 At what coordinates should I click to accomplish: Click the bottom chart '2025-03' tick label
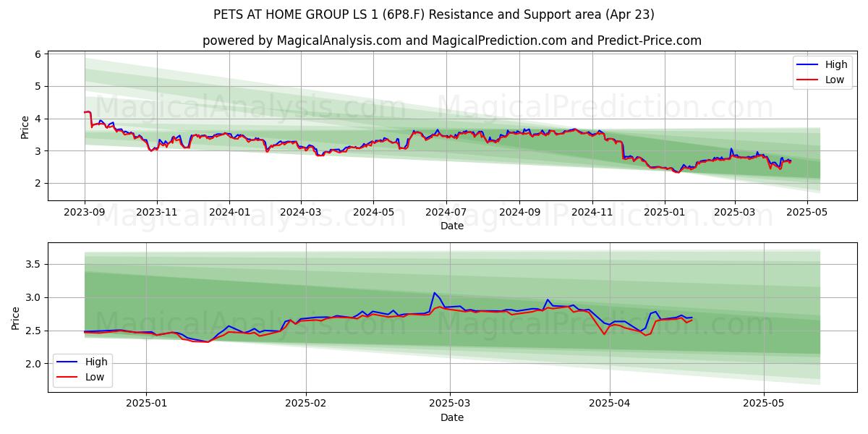[x=450, y=404]
